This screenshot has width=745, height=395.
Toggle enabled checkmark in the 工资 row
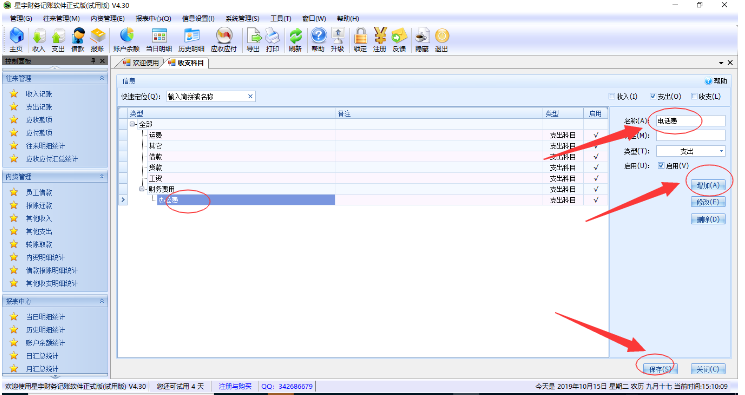596,178
